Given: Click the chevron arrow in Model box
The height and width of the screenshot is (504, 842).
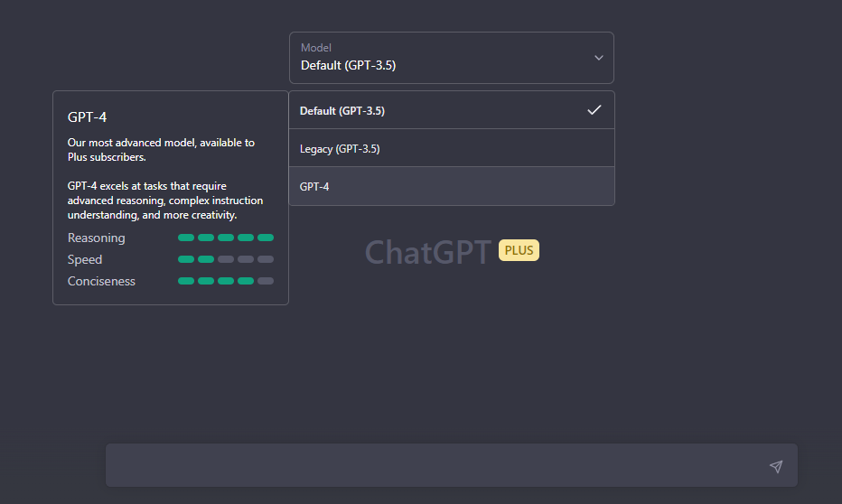Looking at the screenshot, I should click(599, 58).
